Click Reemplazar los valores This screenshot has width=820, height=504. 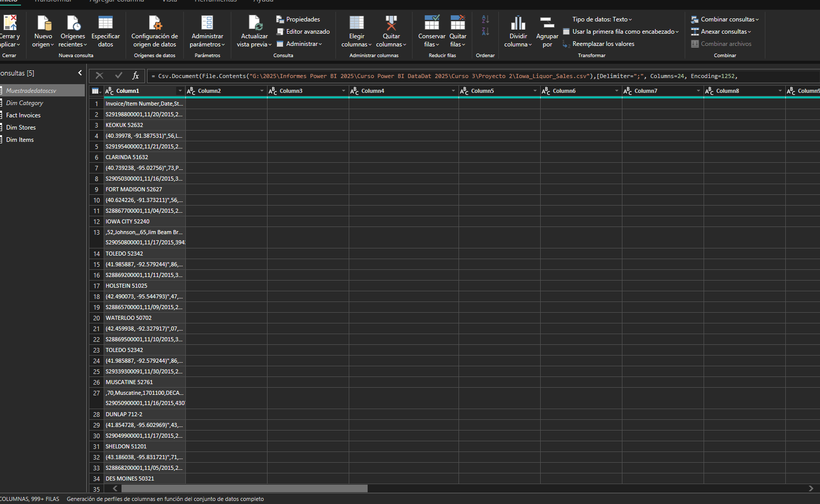tap(603, 44)
